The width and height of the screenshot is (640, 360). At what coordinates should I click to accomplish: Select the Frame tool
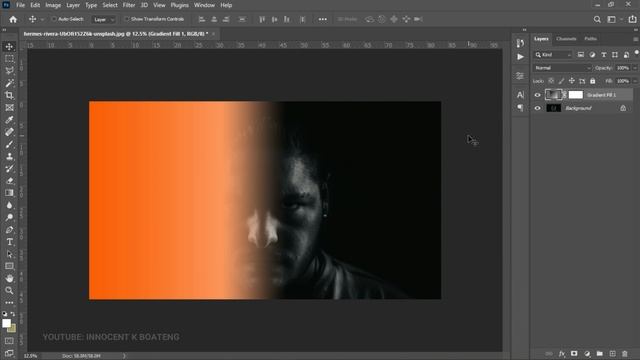pos(9,108)
